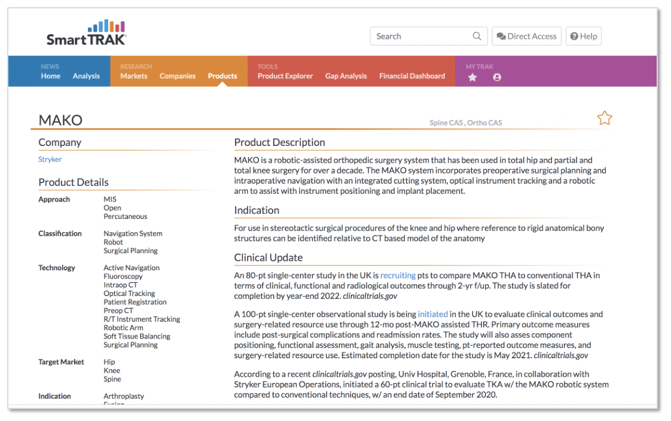Click the 'Navigation System' classification value

tap(133, 234)
